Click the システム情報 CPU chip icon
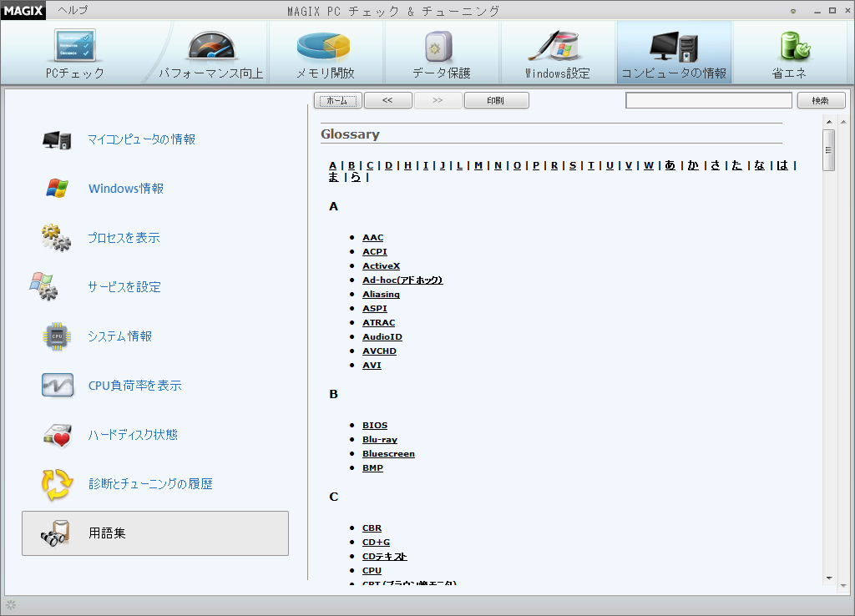The height and width of the screenshot is (616, 855). coord(57,336)
